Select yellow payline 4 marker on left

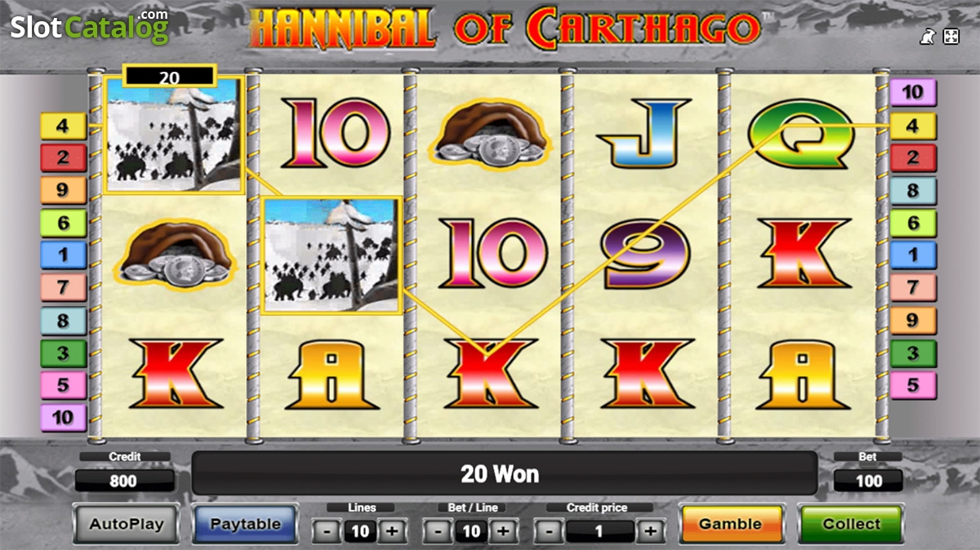[63, 126]
